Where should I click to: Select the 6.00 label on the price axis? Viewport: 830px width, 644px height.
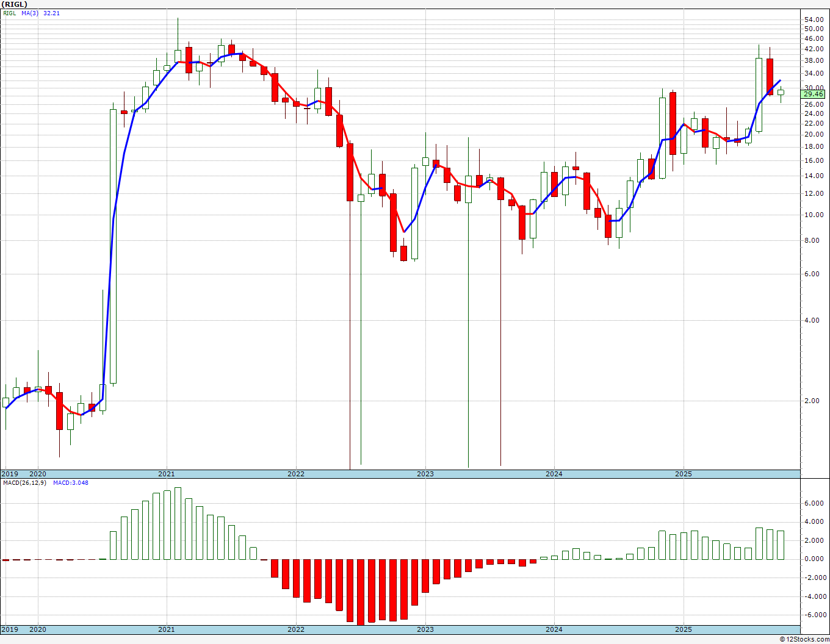tap(812, 274)
